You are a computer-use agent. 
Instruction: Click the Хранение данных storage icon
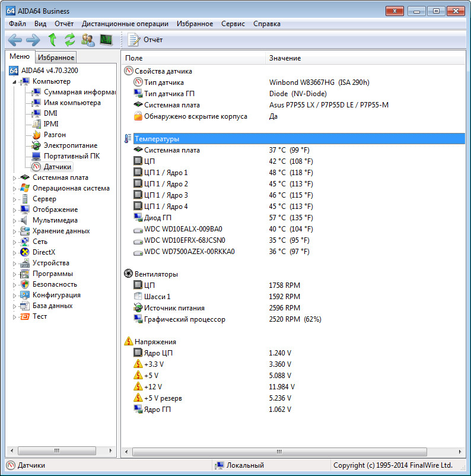24,231
